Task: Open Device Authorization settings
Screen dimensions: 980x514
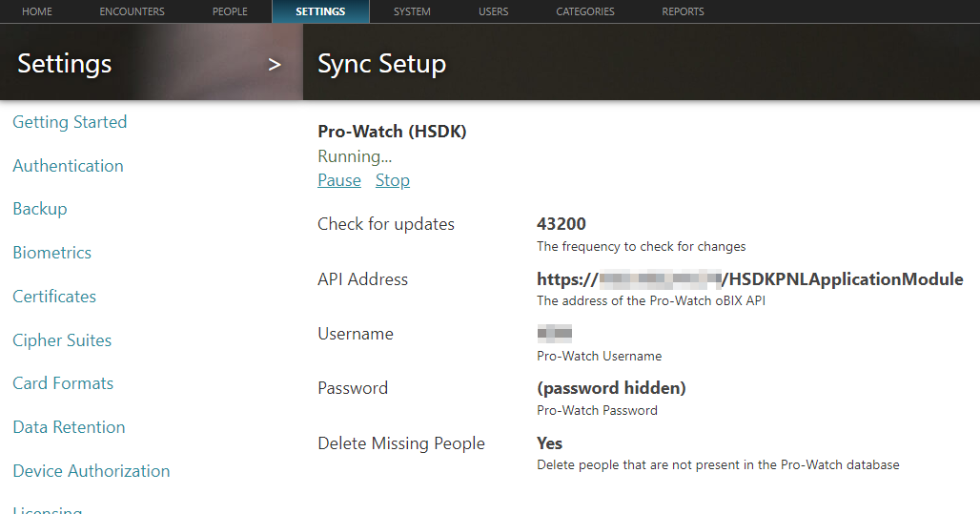Action: tap(92, 471)
